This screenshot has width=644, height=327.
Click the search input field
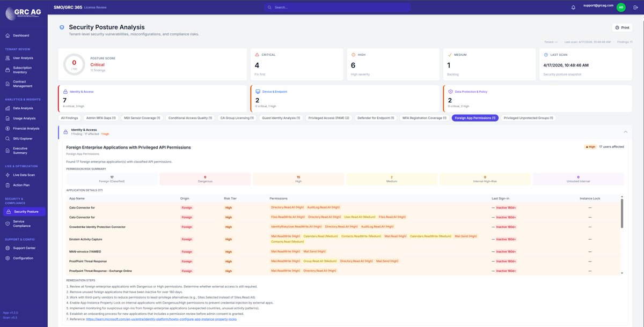pyautogui.click(x=338, y=8)
